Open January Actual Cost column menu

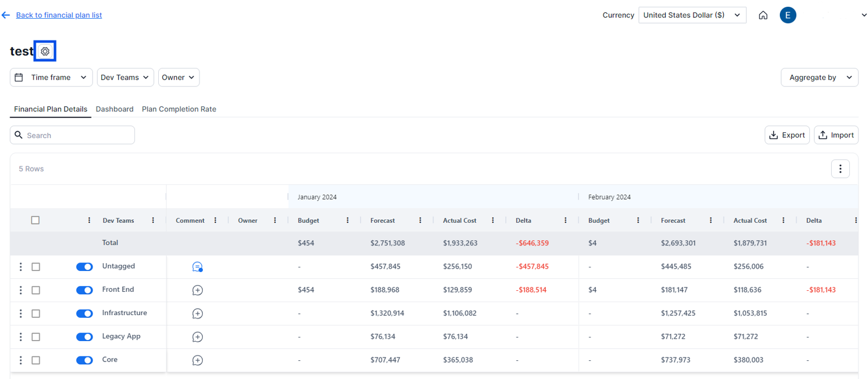pyautogui.click(x=493, y=221)
